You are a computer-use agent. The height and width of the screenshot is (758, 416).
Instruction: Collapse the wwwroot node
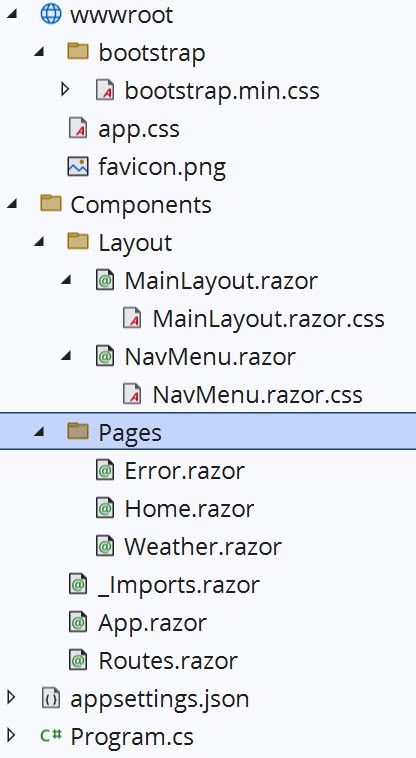coord(12,14)
